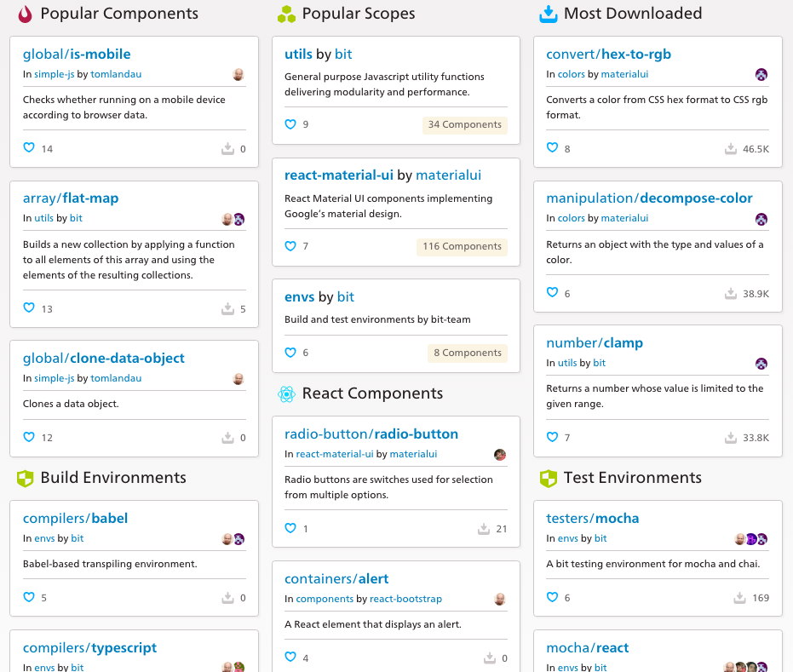Click the download icon on array/flat-map card
Screen dimensions: 793x672
pos(227,308)
